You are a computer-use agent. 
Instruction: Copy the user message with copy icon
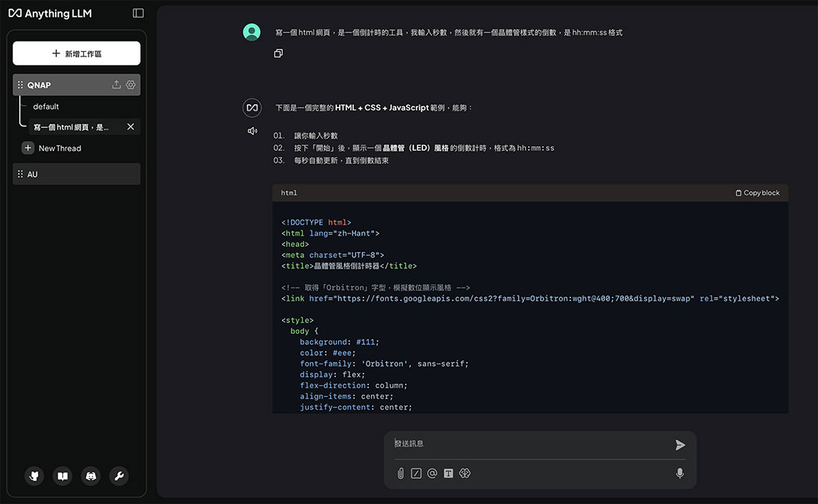[x=279, y=54]
